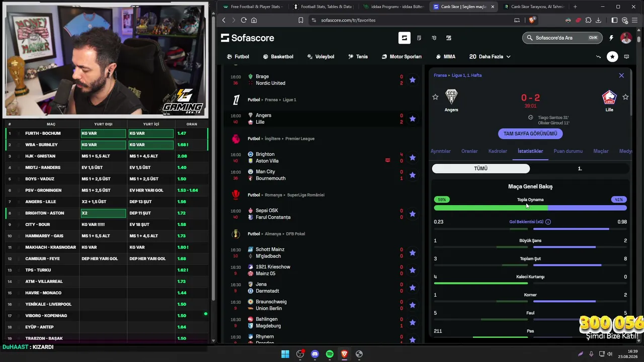This screenshot has width=644, height=362.
Task: Open the user profile avatar
Action: [626, 38]
